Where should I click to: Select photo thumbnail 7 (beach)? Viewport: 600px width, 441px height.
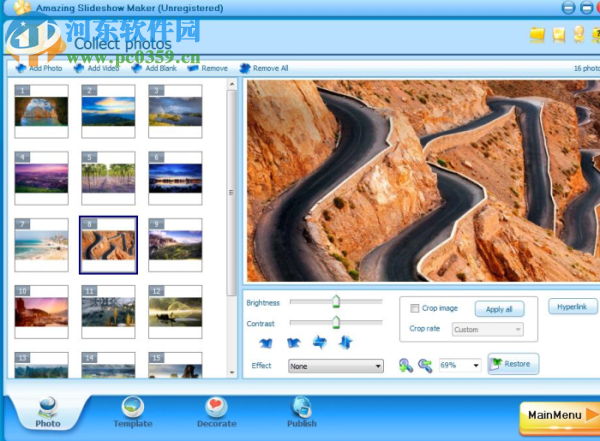tap(41, 245)
